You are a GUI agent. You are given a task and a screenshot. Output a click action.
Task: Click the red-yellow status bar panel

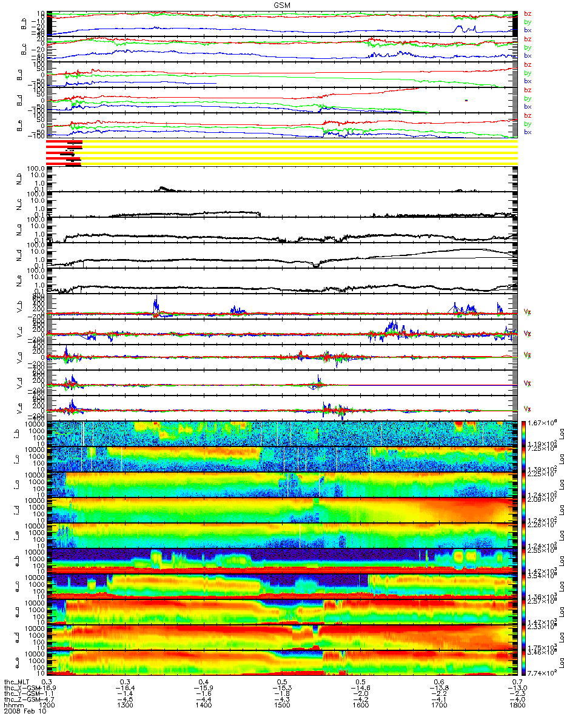[x=281, y=153]
